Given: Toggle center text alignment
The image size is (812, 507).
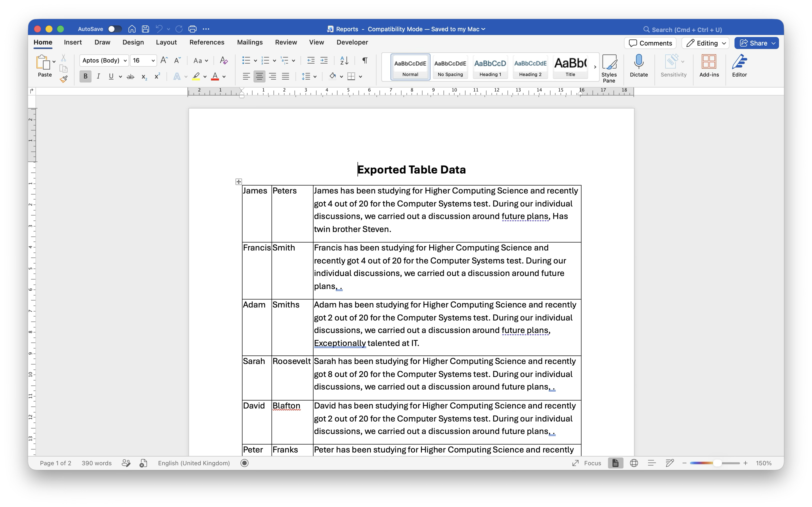Looking at the screenshot, I should coord(259,76).
